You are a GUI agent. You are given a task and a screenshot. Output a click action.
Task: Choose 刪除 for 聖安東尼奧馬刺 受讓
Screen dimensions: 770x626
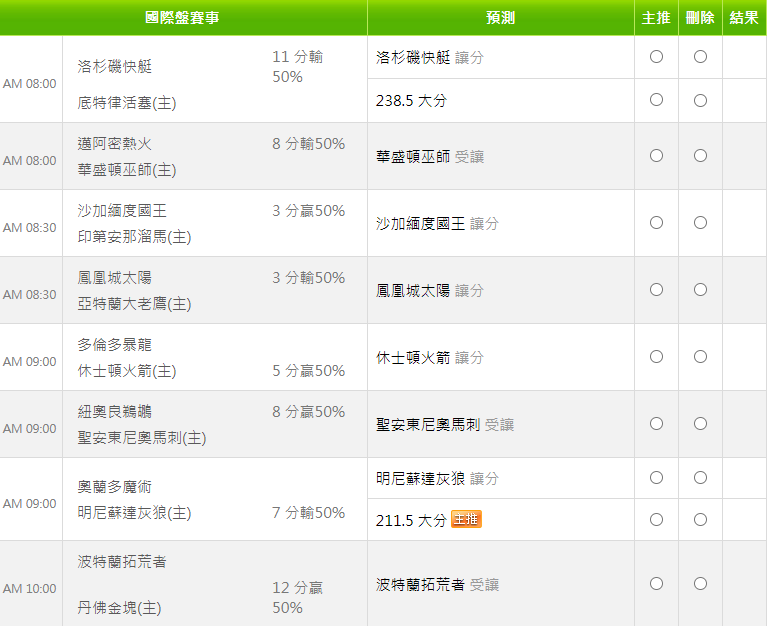[700, 423]
